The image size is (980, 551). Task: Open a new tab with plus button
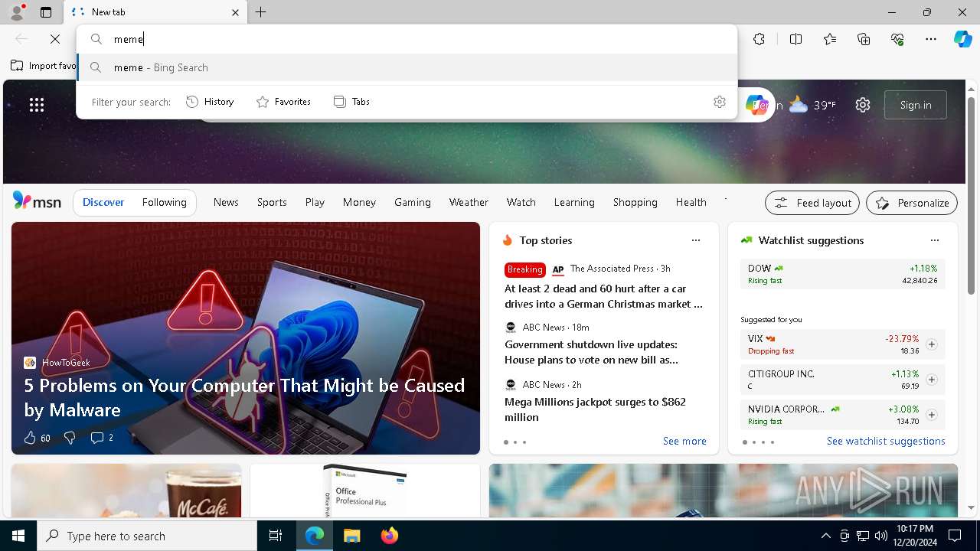pos(260,12)
